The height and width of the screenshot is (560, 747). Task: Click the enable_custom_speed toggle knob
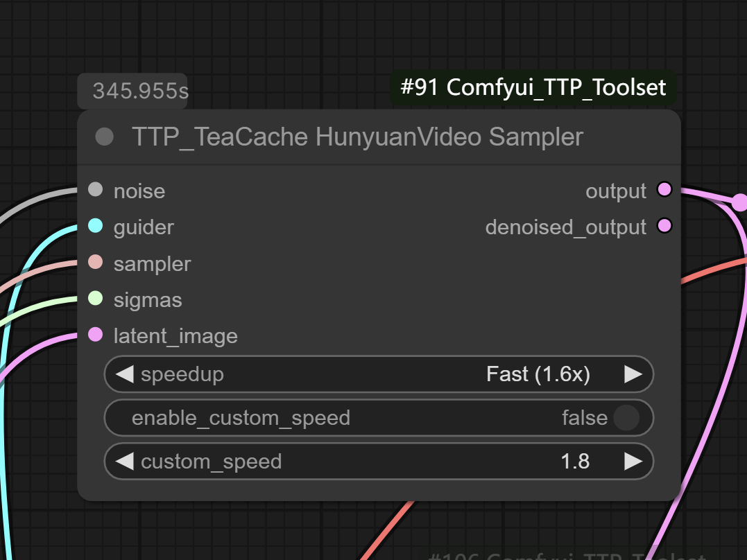[x=628, y=418]
